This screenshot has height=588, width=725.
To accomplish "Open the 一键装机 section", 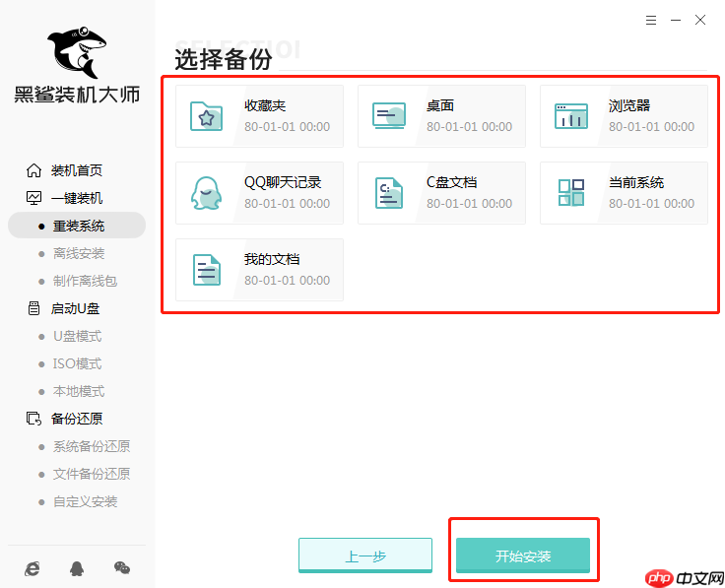I will click(x=76, y=198).
